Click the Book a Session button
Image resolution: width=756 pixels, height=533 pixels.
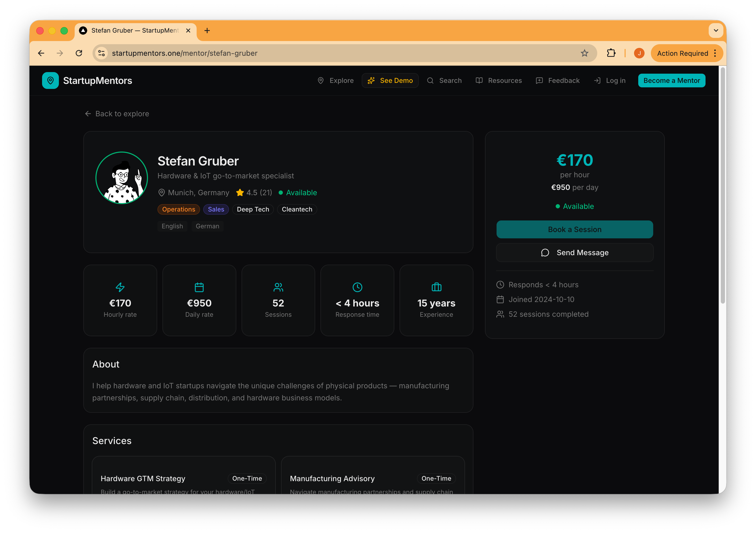[x=575, y=229]
